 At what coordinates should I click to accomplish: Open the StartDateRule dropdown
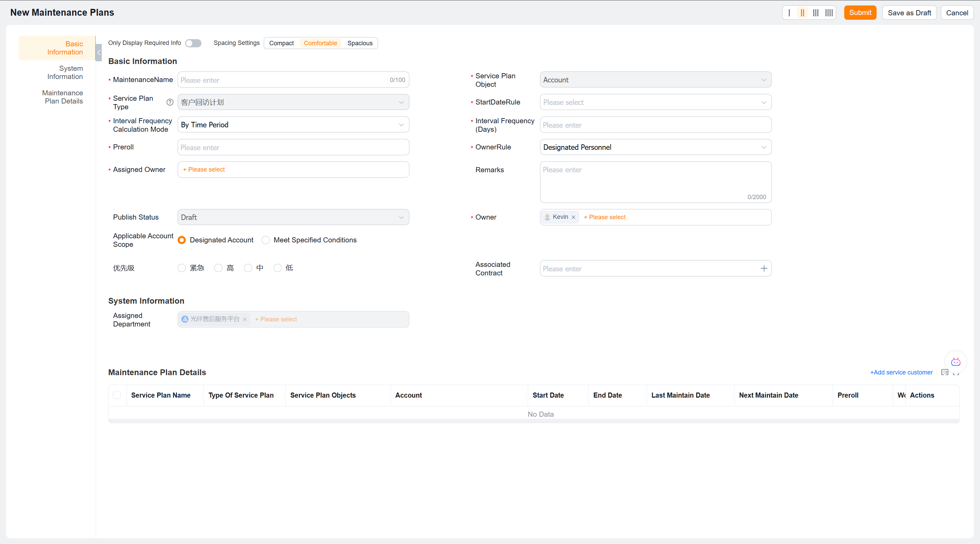point(655,102)
